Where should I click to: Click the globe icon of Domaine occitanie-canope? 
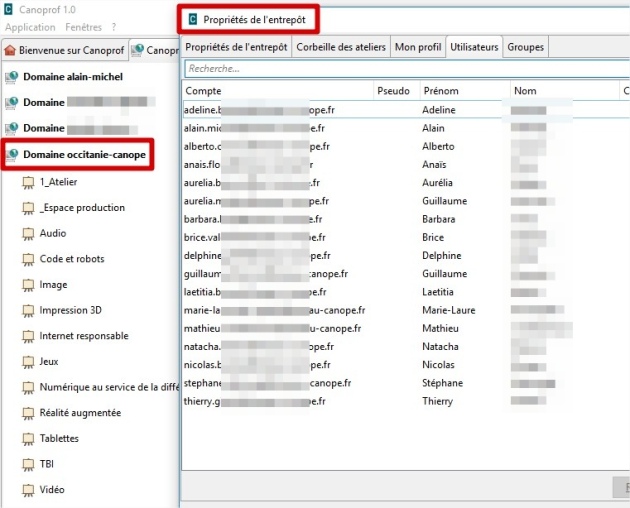pos(12,154)
